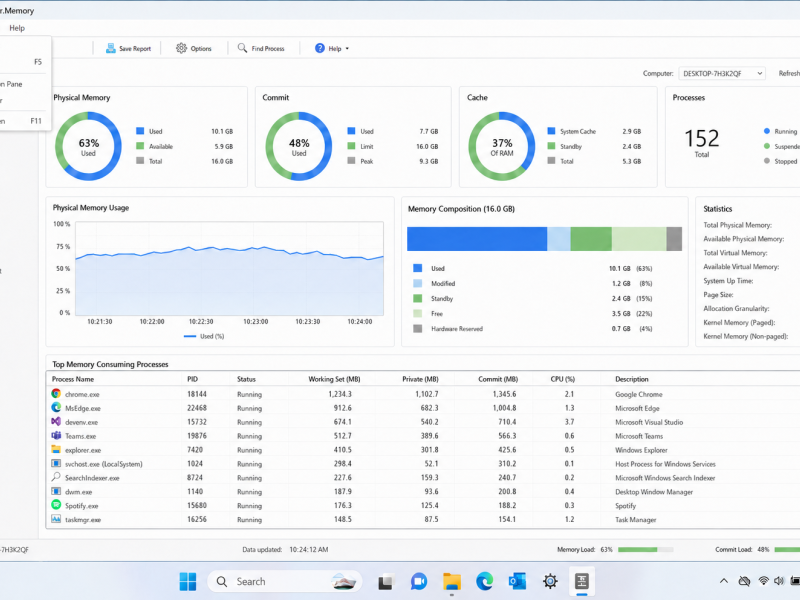Click the MsEdge.exe process icon
This screenshot has width=800, height=600.
coord(56,408)
